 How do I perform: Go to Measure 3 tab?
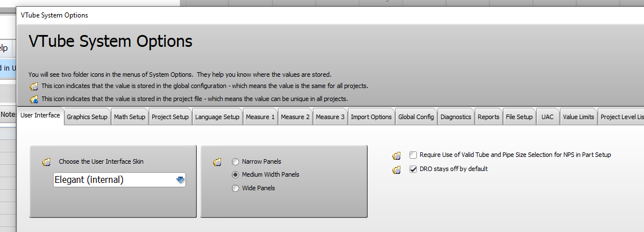pyautogui.click(x=330, y=117)
